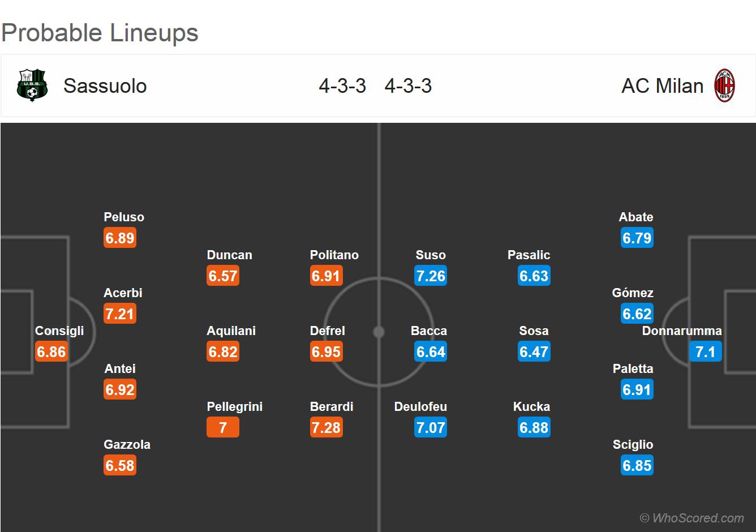Click the Probable Lineups heading
Screen dimensions: 756x532
[100, 33]
